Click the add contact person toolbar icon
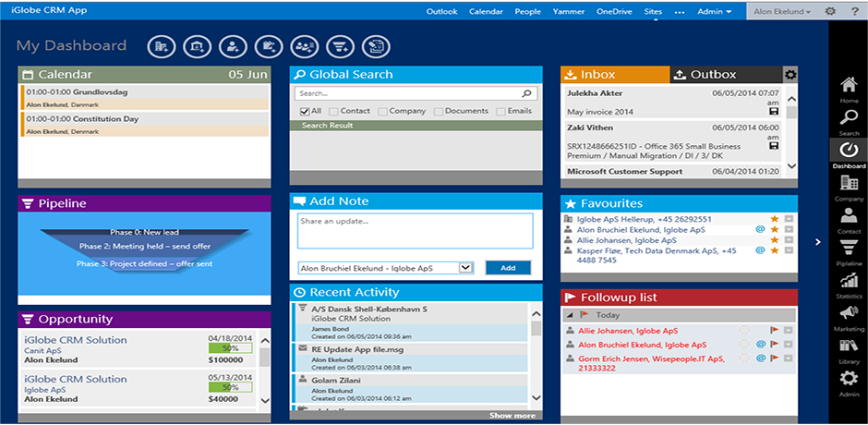 [233, 47]
